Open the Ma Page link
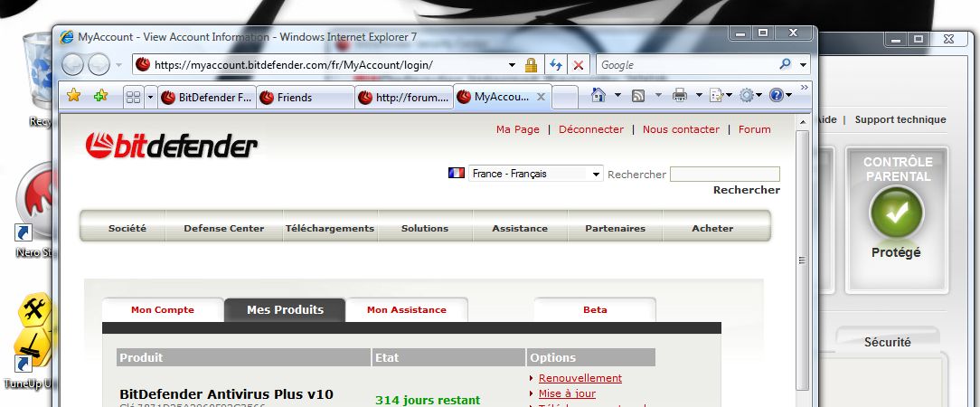 pos(517,129)
